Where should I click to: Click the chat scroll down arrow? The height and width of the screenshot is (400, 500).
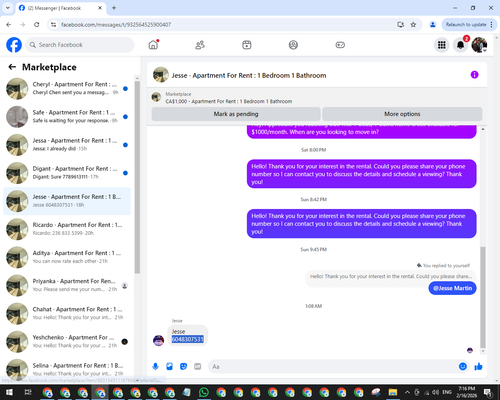[483, 351]
